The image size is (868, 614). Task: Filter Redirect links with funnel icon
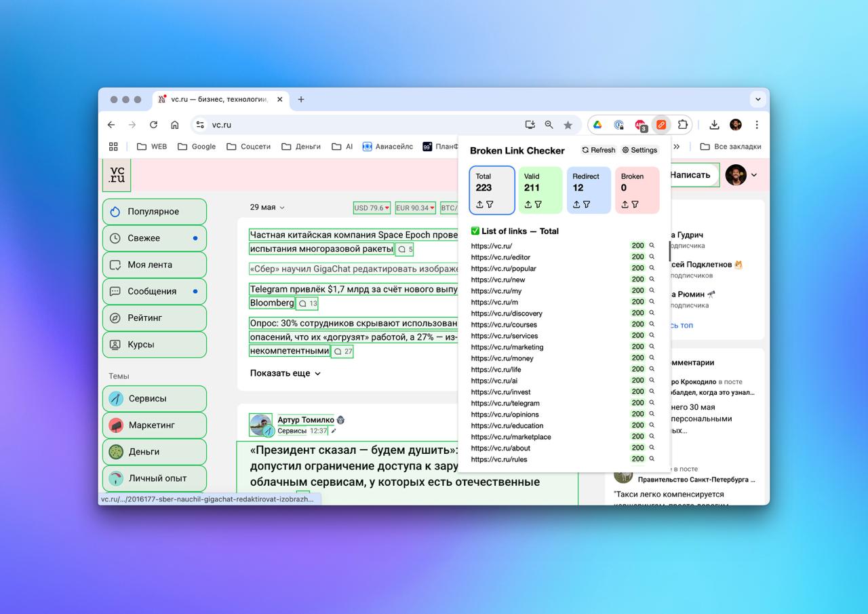[x=587, y=204]
